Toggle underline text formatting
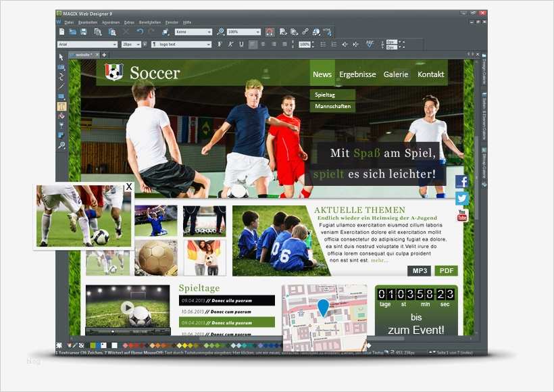Viewport: 554px width, 392px height. pos(241,44)
